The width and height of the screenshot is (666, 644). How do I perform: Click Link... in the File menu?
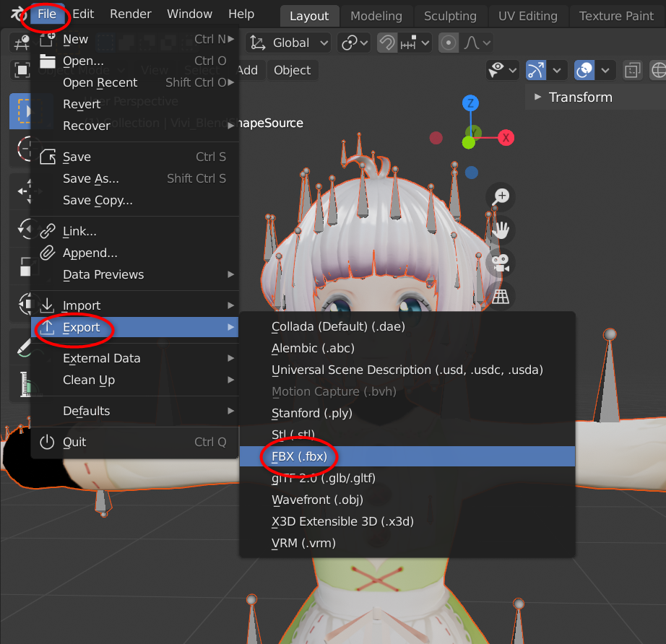tap(134, 231)
